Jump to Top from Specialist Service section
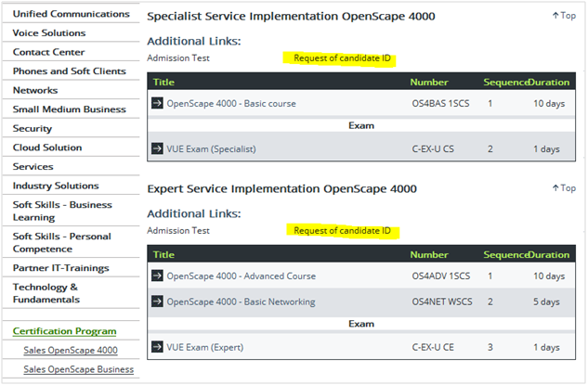Image resolution: width=588 pixels, height=385 pixels. [564, 16]
